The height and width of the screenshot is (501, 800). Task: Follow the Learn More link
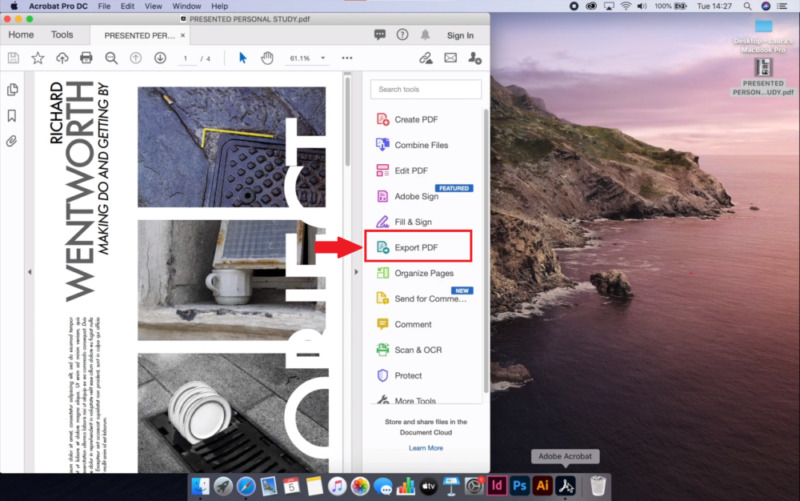pos(425,448)
